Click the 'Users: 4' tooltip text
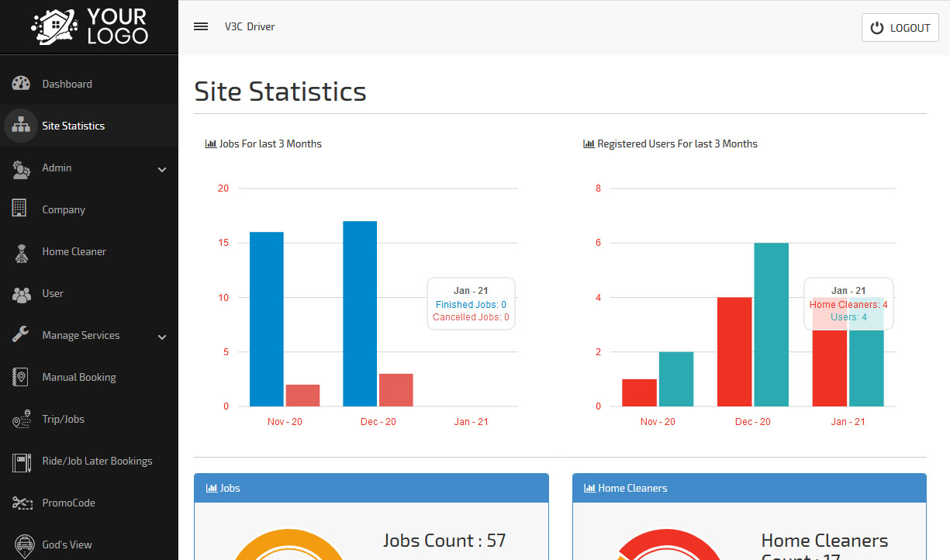 point(848,317)
